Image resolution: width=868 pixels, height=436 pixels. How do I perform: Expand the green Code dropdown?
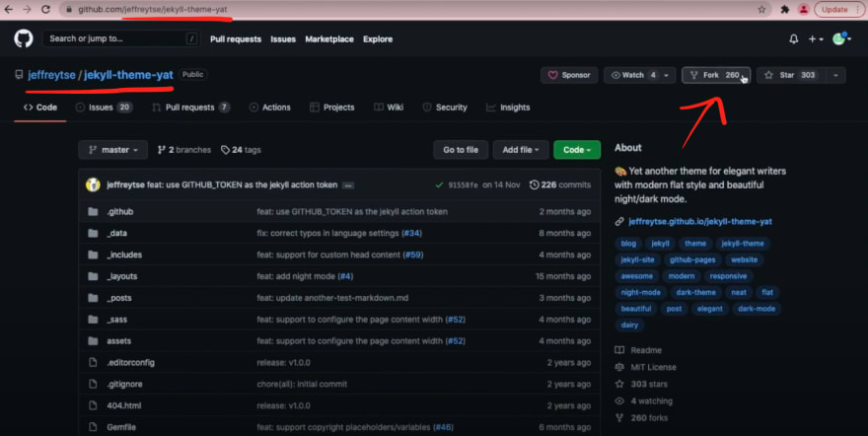point(577,150)
